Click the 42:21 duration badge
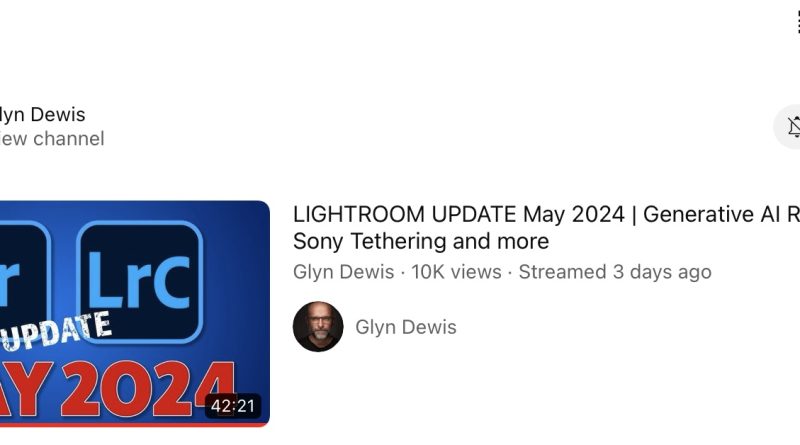 point(233,406)
